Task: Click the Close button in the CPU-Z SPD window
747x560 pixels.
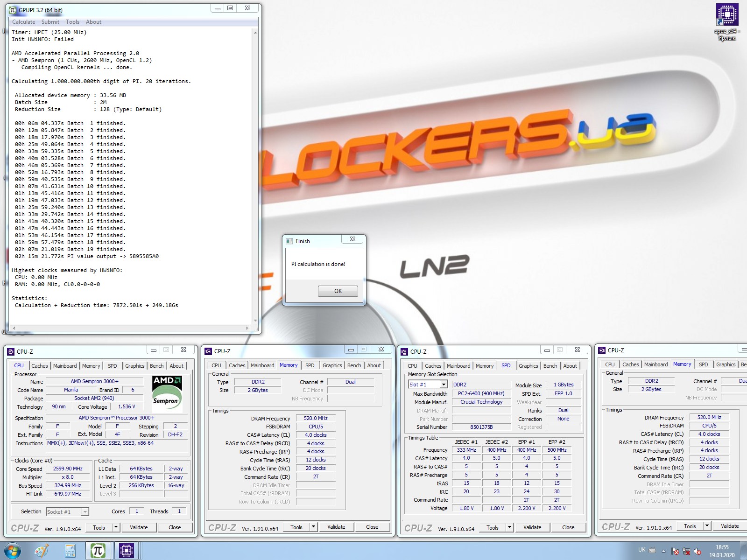Action: [568, 527]
